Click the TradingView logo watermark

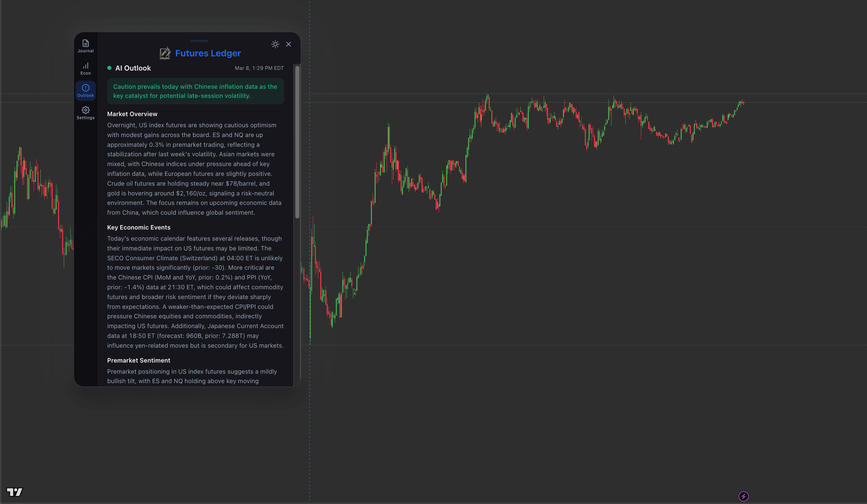point(15,492)
